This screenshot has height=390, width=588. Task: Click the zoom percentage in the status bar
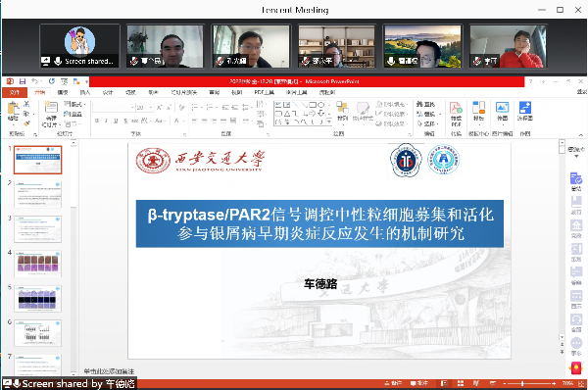(567, 383)
